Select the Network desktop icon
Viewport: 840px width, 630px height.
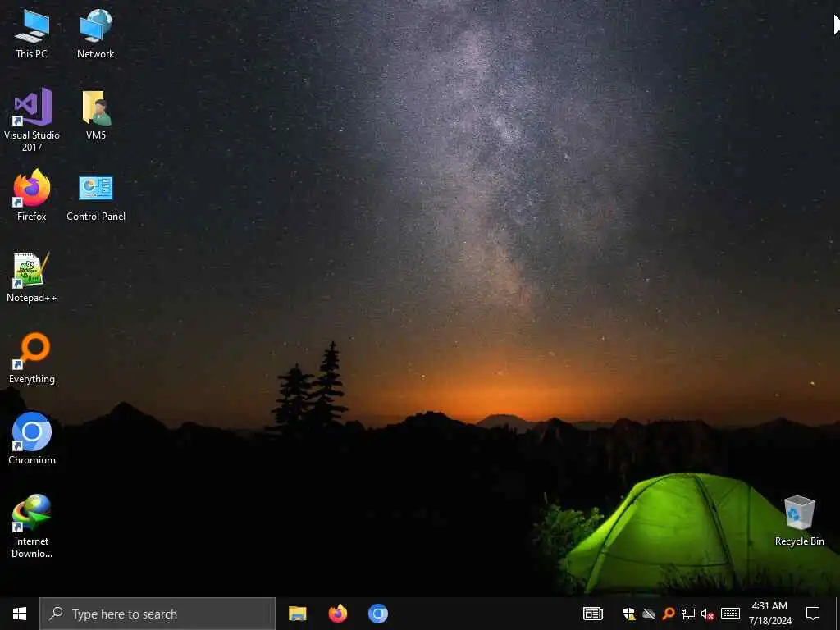point(96,34)
